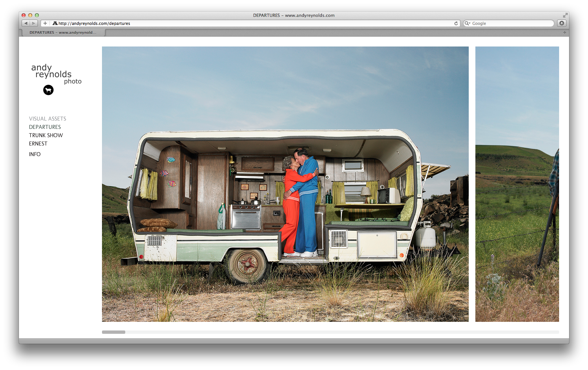Open the downloads button in toolbar
This screenshot has height=370, width=588.
(x=561, y=23)
